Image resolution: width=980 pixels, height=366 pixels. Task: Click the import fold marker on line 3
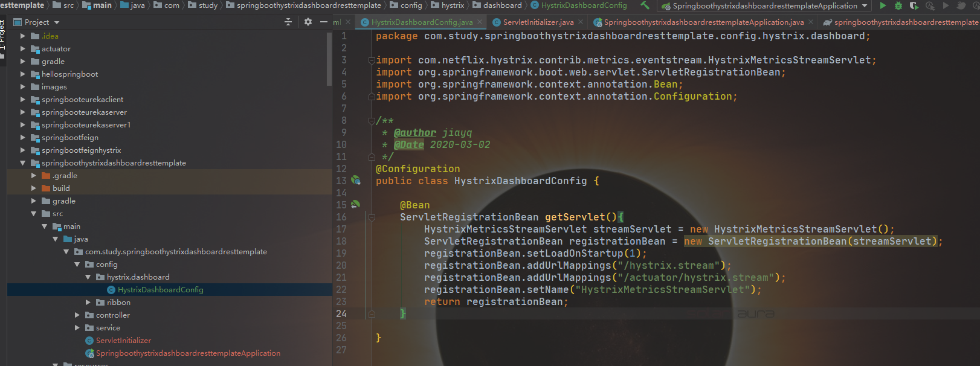[x=372, y=60]
